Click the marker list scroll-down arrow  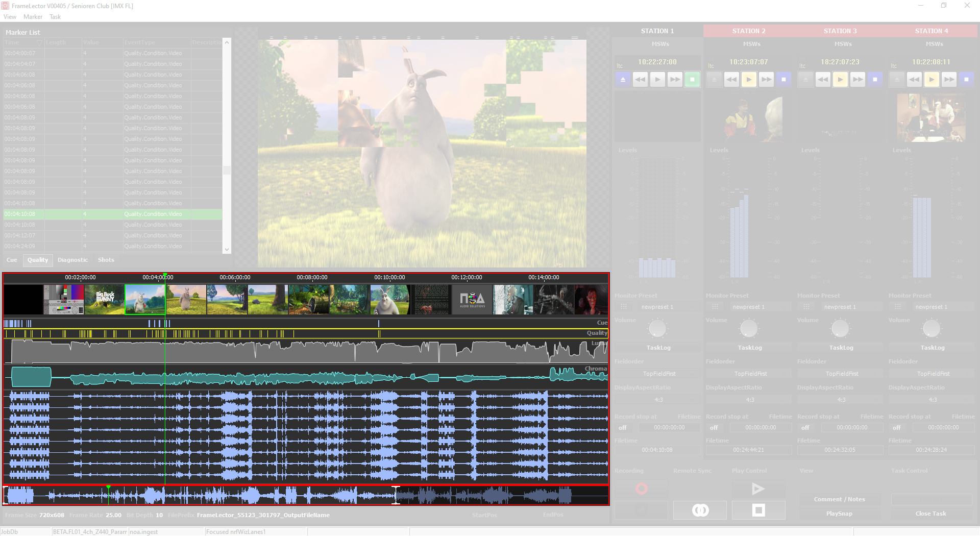click(x=227, y=250)
